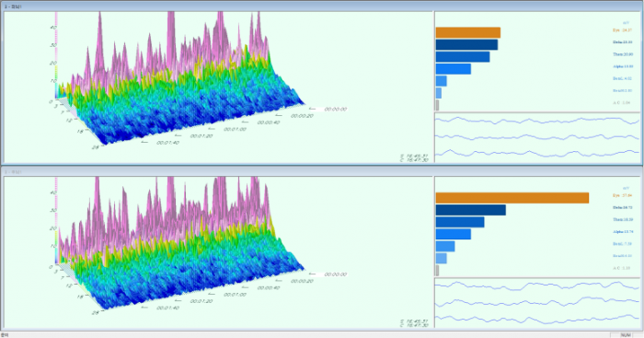Select the 00:01:00 time marker in upper plot
644x338 pixels.
[235, 129]
